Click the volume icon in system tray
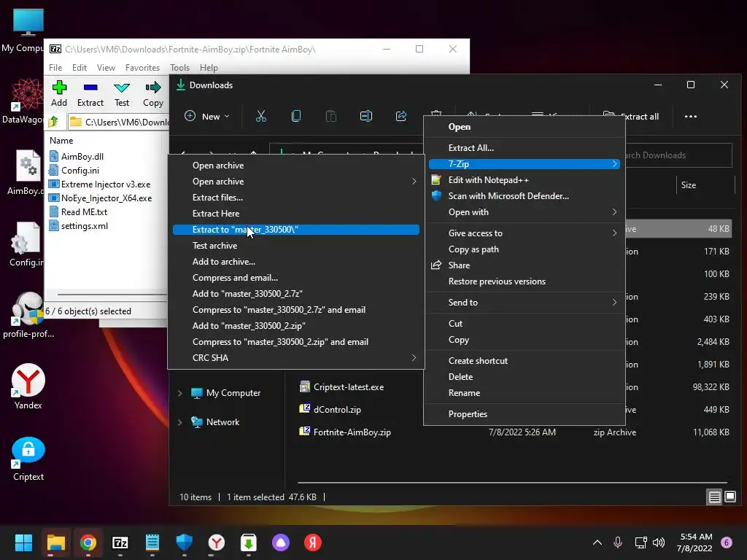Viewport: 747px width, 560px height. tap(659, 542)
